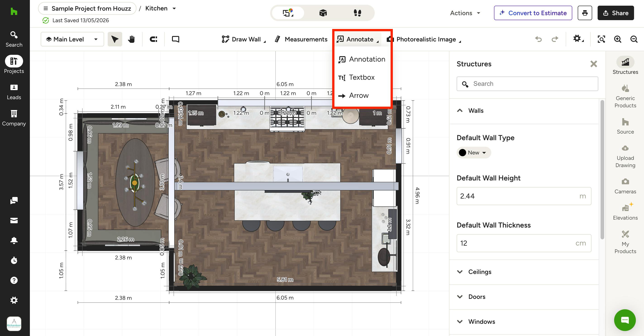This screenshot has width=644, height=336.
Task: Switch to the walkthrough footprints view
Action: tap(358, 13)
